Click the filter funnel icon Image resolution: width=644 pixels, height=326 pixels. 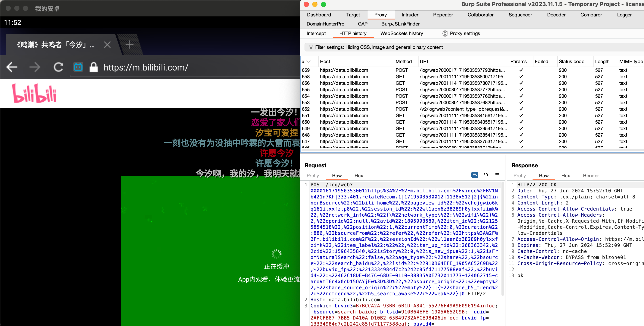pos(311,47)
